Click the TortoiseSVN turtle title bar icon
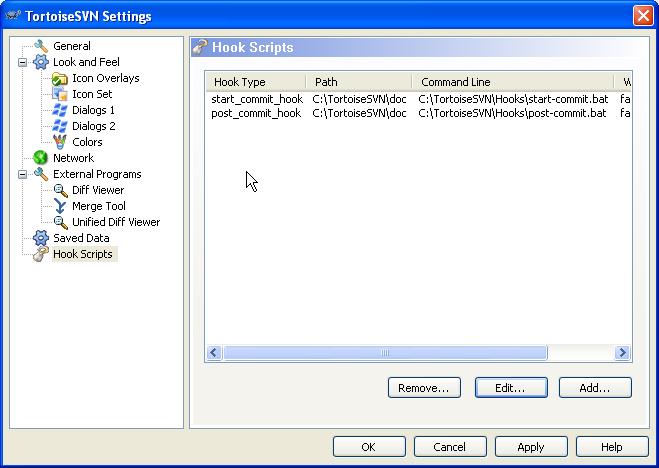 (x=13, y=16)
